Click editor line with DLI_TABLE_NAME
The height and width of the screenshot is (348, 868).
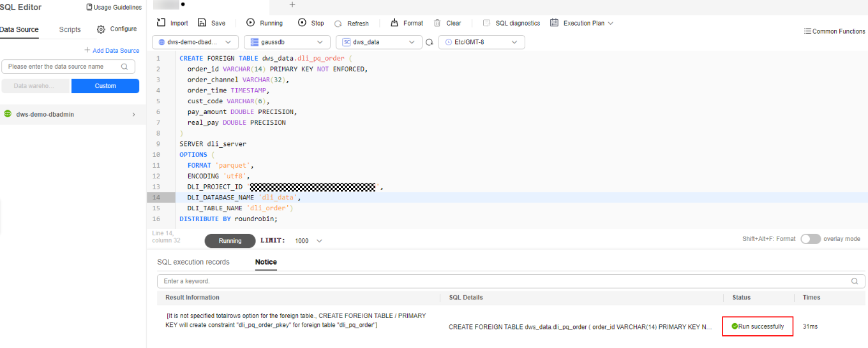[x=240, y=208]
